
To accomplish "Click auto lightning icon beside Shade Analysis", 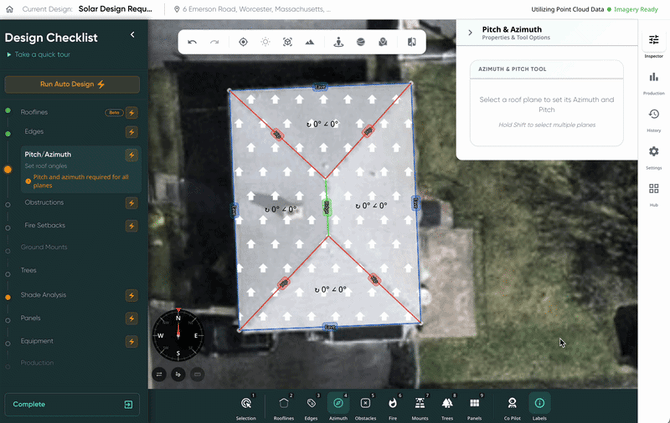I will pyautogui.click(x=132, y=295).
